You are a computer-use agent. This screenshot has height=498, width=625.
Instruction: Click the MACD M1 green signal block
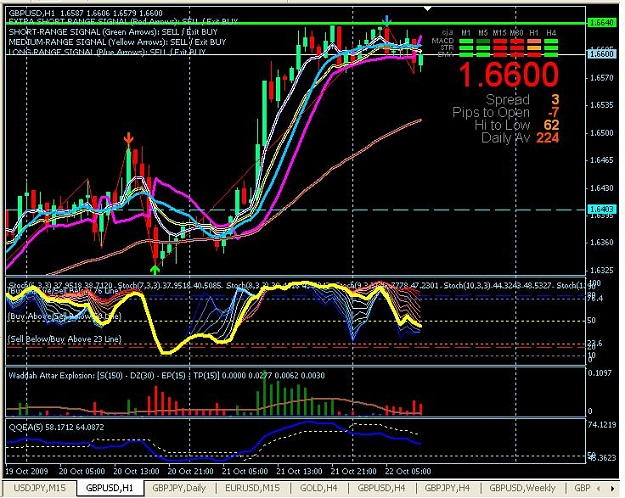(x=466, y=41)
